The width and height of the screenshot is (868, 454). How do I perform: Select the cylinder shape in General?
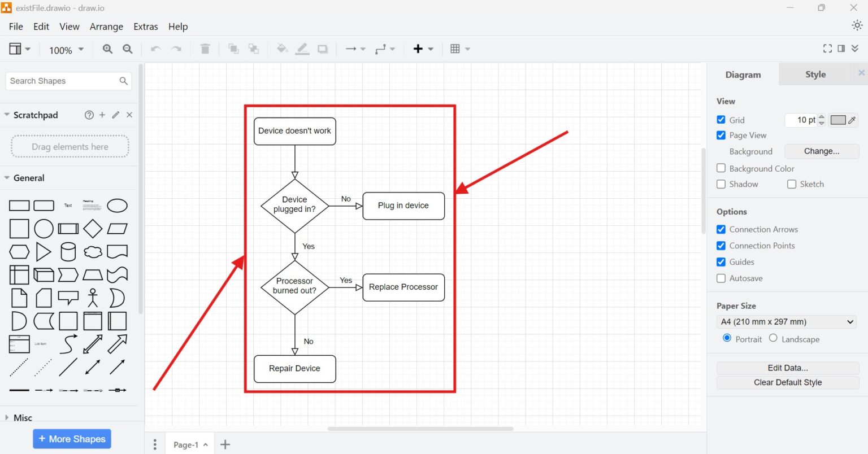68,252
